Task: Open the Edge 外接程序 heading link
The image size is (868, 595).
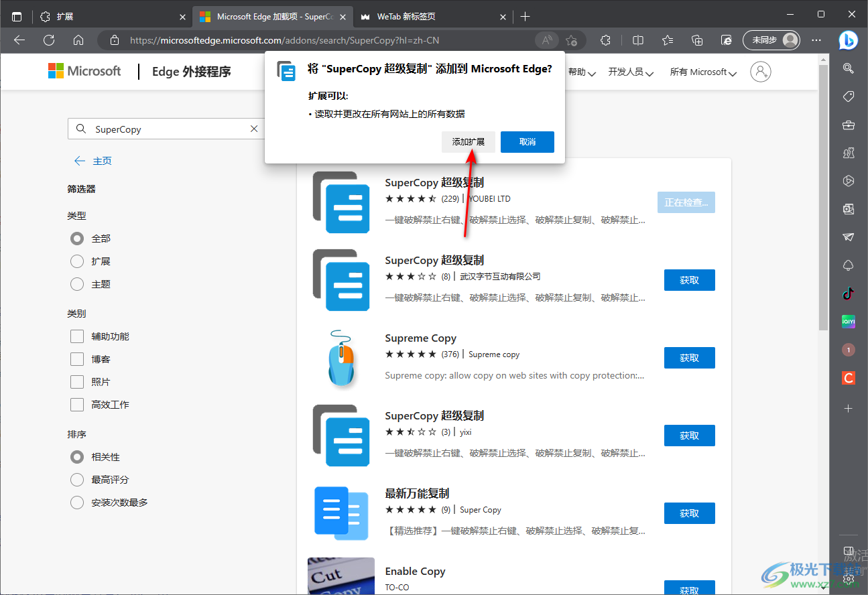Action: tap(192, 72)
